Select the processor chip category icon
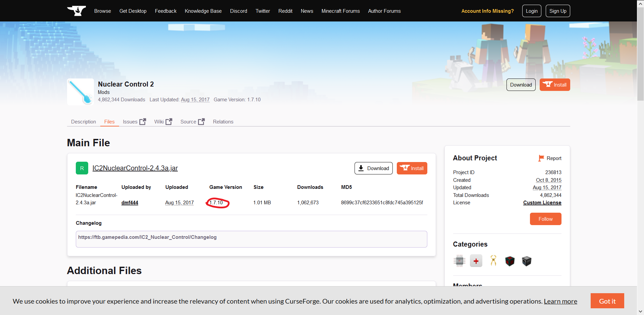 coord(460,261)
